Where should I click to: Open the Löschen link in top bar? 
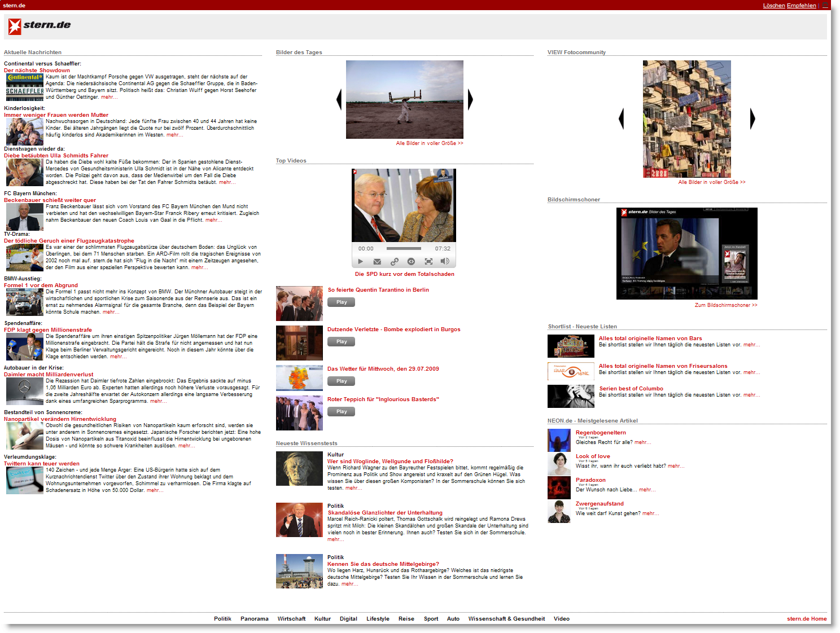pyautogui.click(x=774, y=6)
